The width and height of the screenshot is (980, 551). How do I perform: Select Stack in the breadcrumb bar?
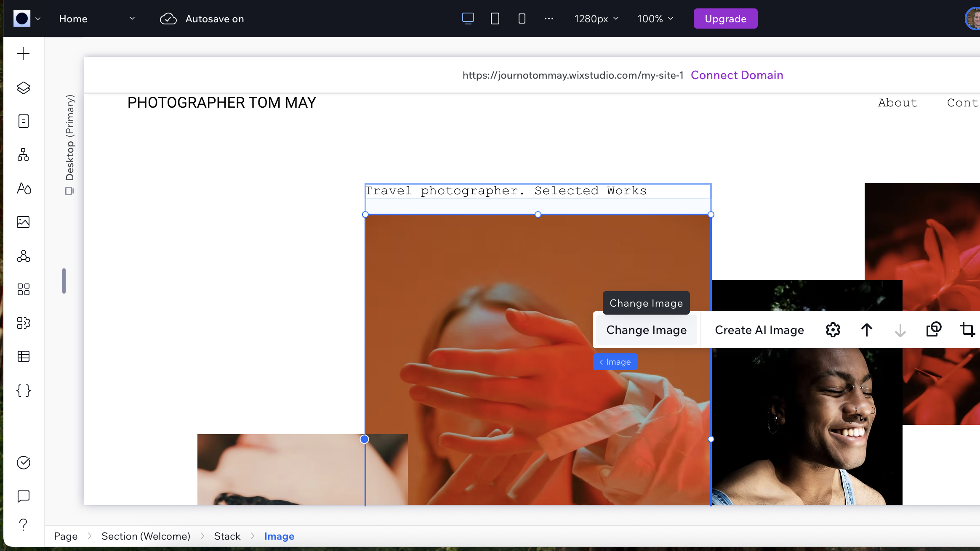pyautogui.click(x=227, y=536)
